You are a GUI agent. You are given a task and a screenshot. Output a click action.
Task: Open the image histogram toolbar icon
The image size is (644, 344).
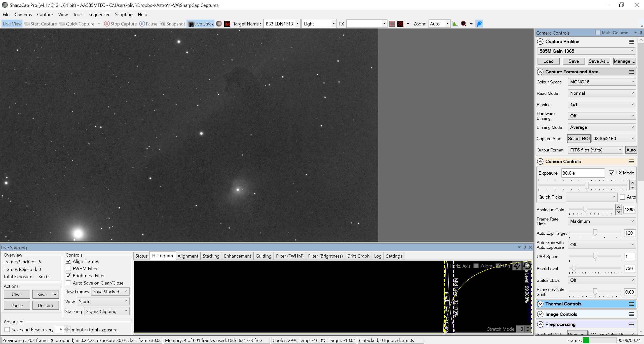tap(455, 24)
